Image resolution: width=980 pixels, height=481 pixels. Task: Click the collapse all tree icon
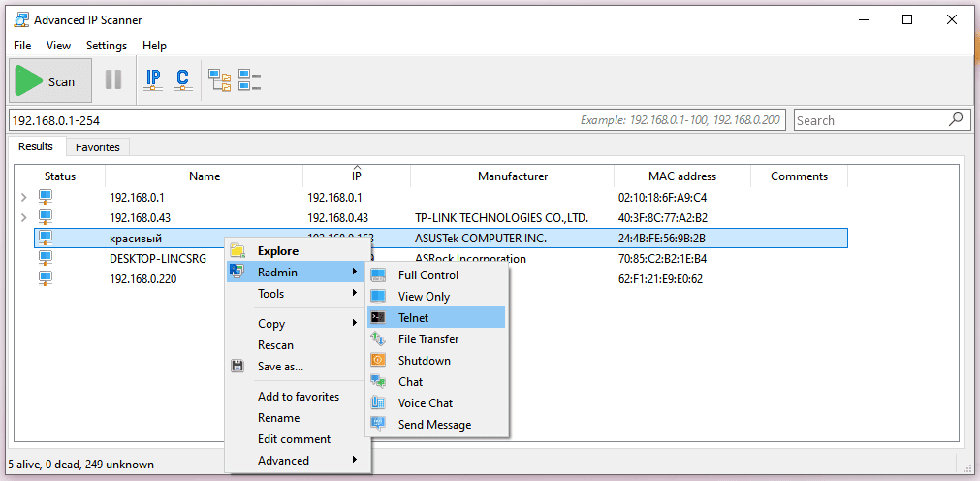click(x=250, y=80)
